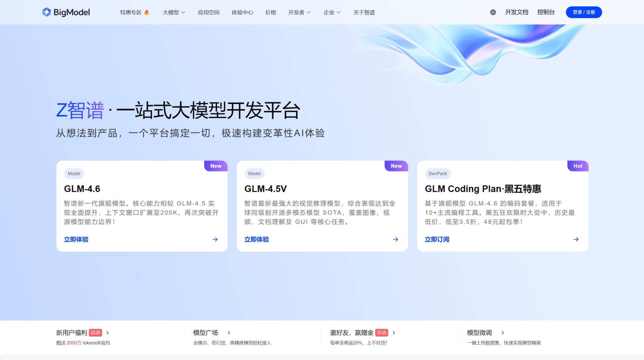This screenshot has width=644, height=360.
Task: Click the chevron beside 邀好友，赢赠金
Action: (x=394, y=333)
